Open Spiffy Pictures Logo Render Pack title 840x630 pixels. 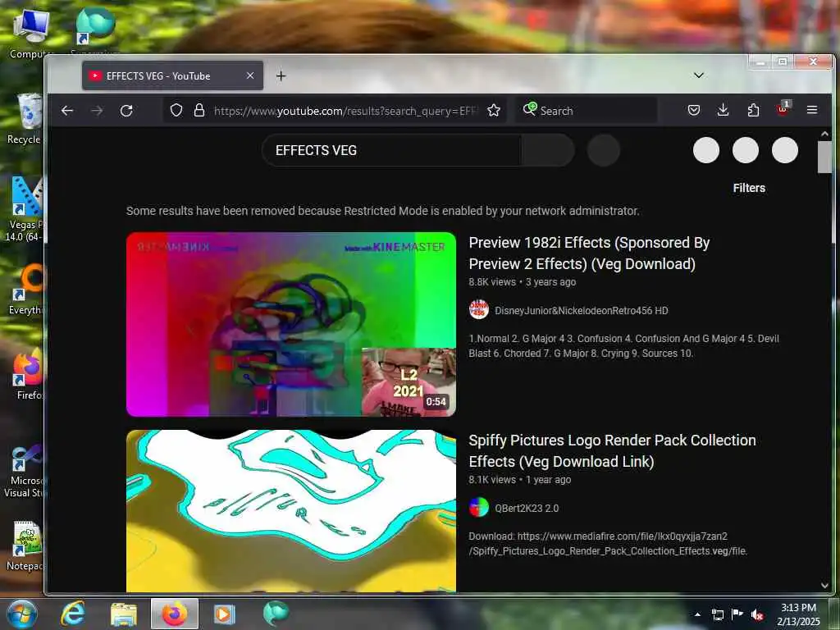(x=612, y=450)
